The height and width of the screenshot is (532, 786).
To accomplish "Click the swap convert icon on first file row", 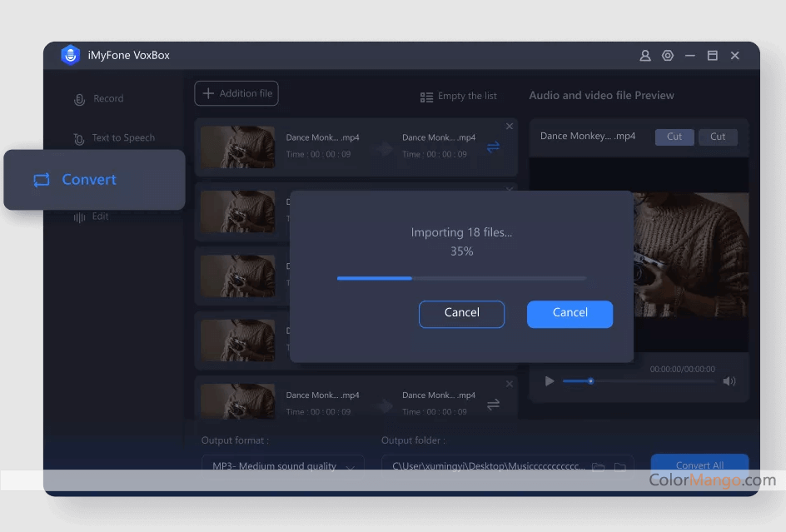I will coord(493,147).
